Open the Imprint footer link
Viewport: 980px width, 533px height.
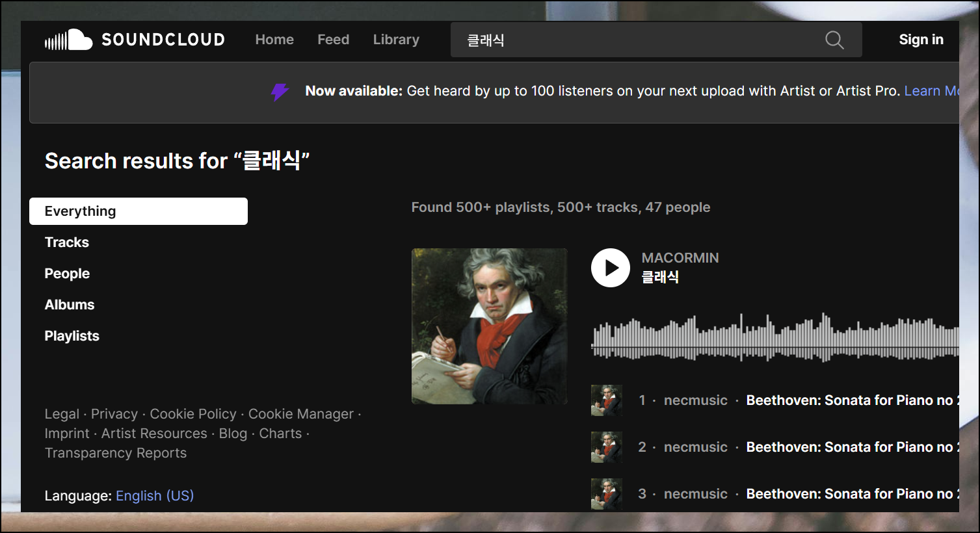point(67,434)
